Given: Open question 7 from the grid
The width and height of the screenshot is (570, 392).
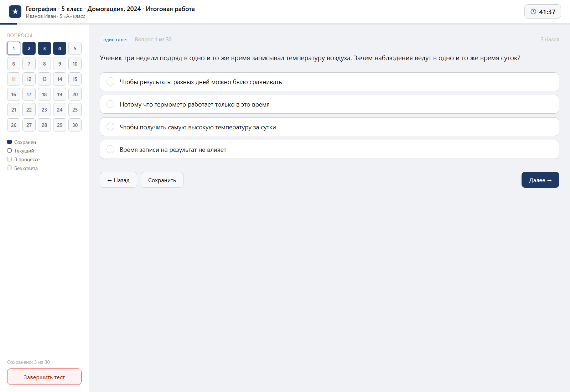Looking at the screenshot, I should [x=29, y=64].
